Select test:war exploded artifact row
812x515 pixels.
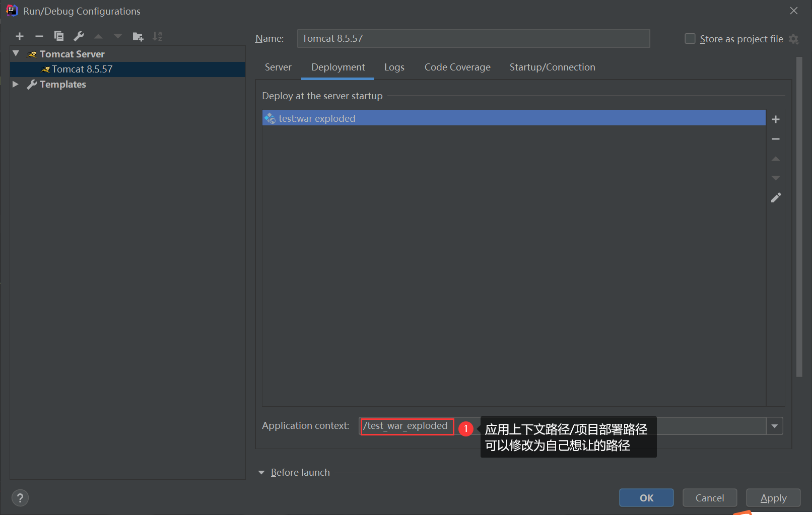point(514,118)
